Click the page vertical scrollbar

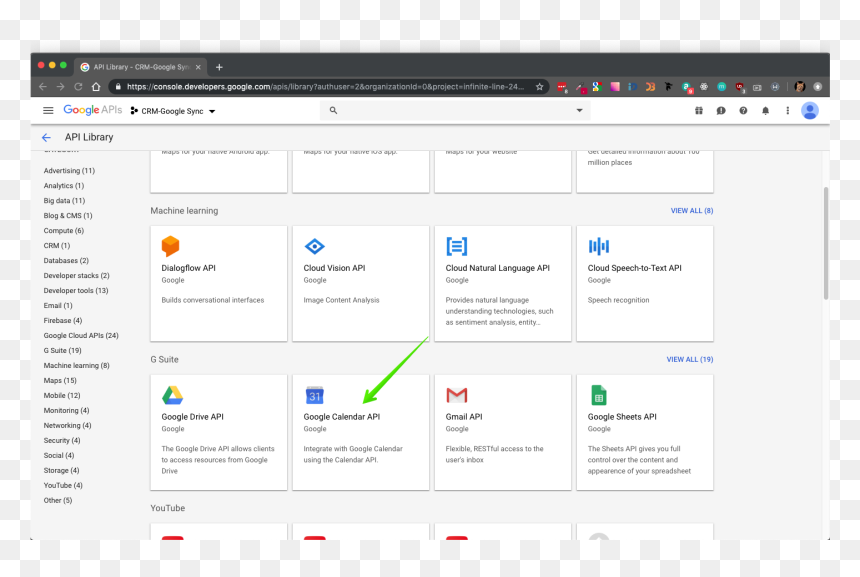[x=825, y=243]
